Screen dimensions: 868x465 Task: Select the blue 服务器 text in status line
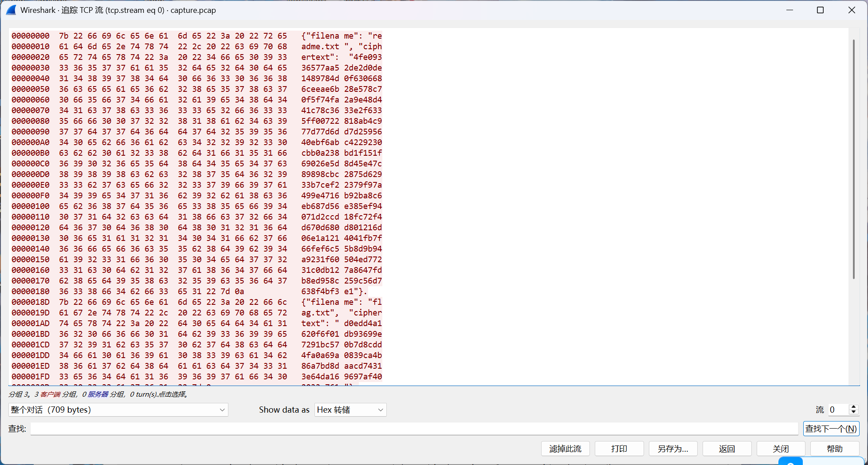coord(98,394)
